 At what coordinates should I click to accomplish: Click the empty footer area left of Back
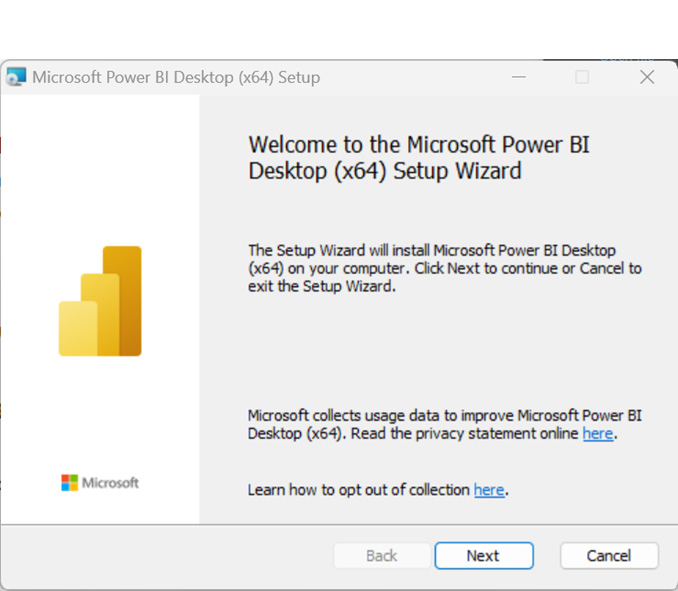point(166,556)
